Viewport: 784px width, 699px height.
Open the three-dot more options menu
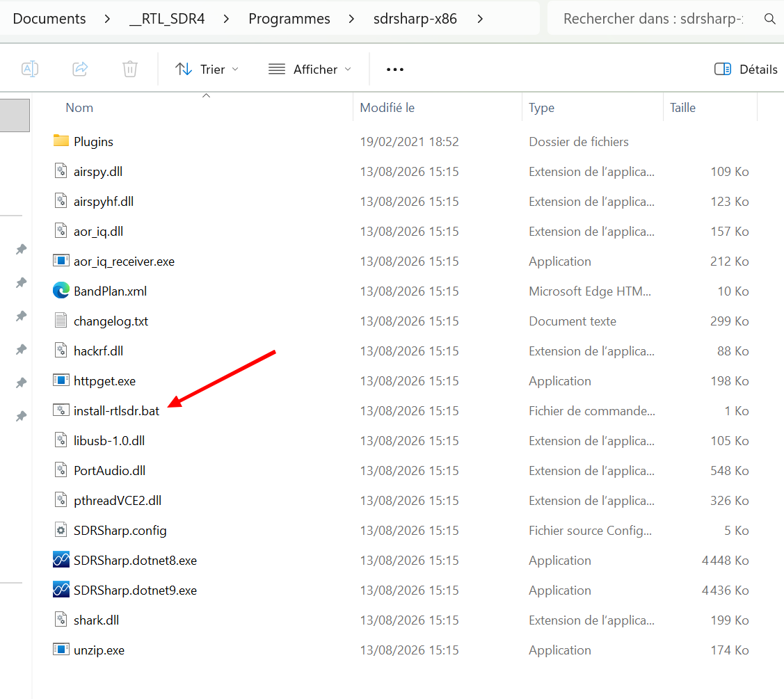[x=395, y=70]
